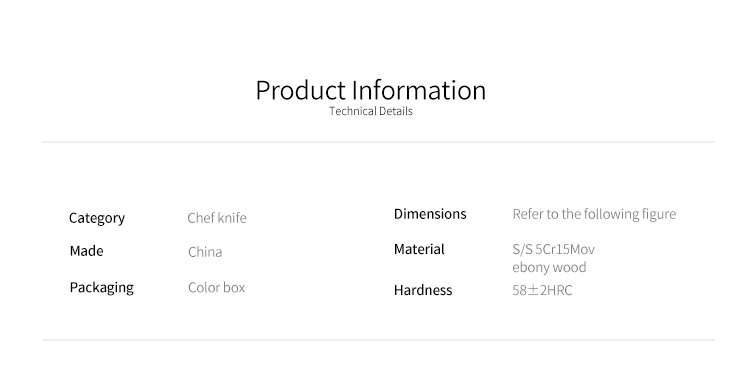750x373 pixels.
Task: Click the word Product in the heading
Action: coord(300,90)
